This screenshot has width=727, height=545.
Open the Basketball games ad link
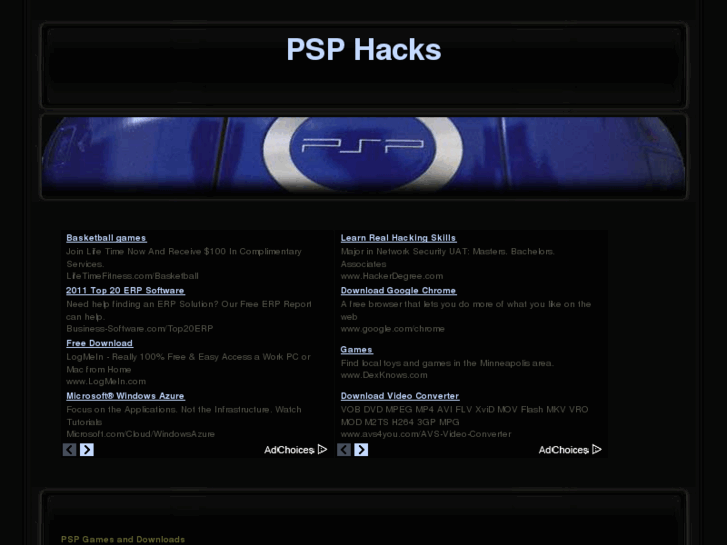106,238
